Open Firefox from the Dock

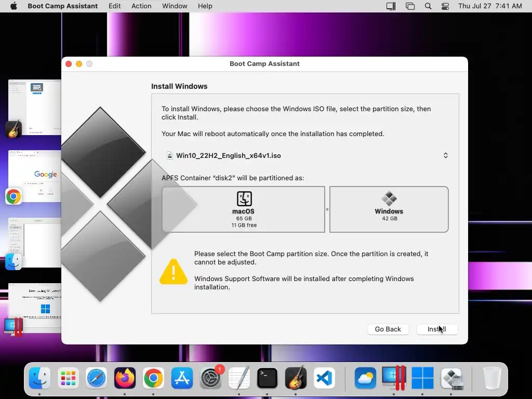[x=125, y=378]
